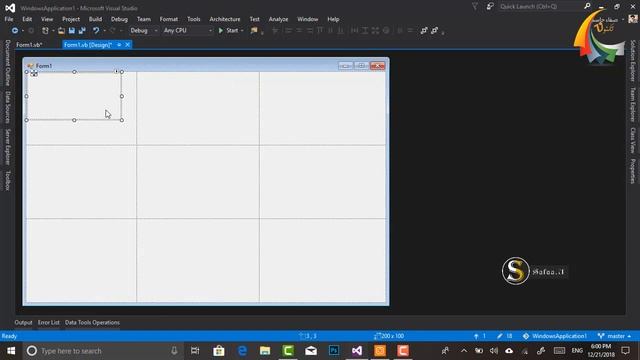Expand the Start button dropdown arrow
Viewport: 640px width, 360px height.
pyautogui.click(x=242, y=31)
